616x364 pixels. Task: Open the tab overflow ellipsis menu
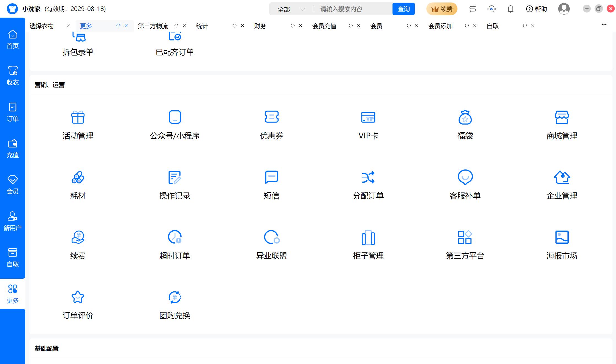pos(604,24)
